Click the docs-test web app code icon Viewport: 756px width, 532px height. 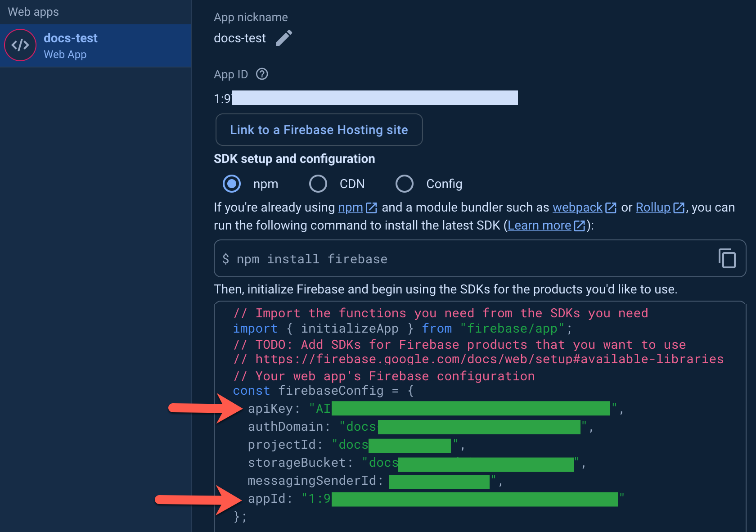20,45
